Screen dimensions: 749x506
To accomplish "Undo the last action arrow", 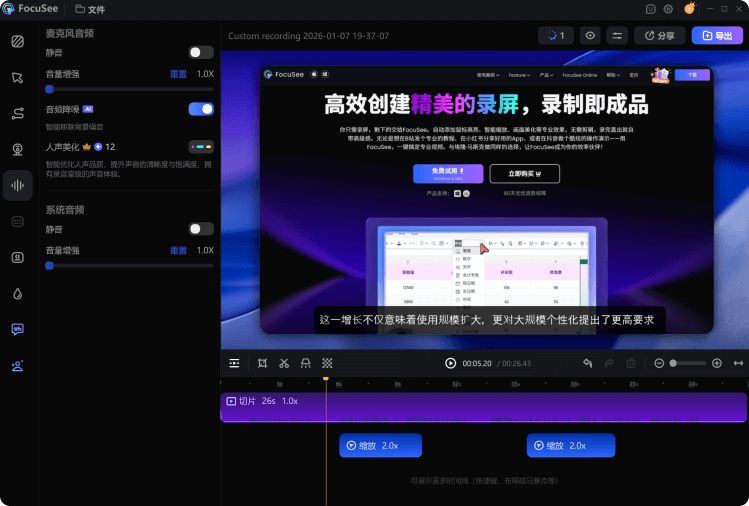I will pos(588,363).
